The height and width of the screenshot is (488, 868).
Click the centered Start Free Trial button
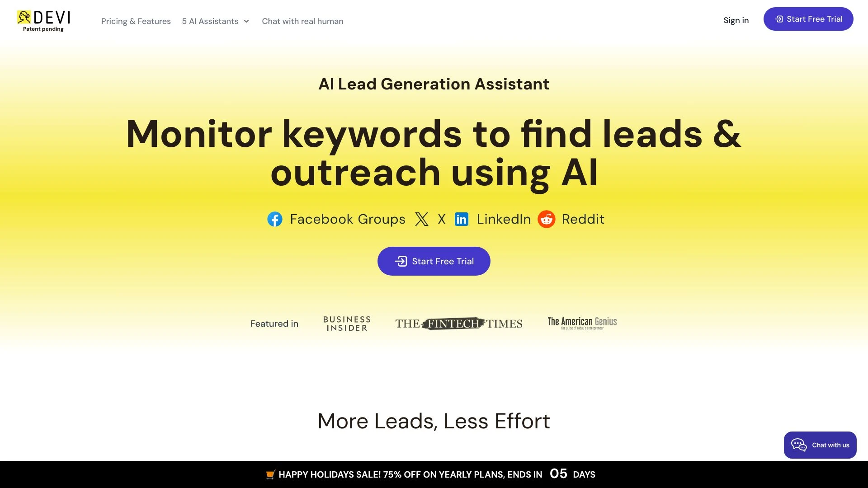pos(434,261)
